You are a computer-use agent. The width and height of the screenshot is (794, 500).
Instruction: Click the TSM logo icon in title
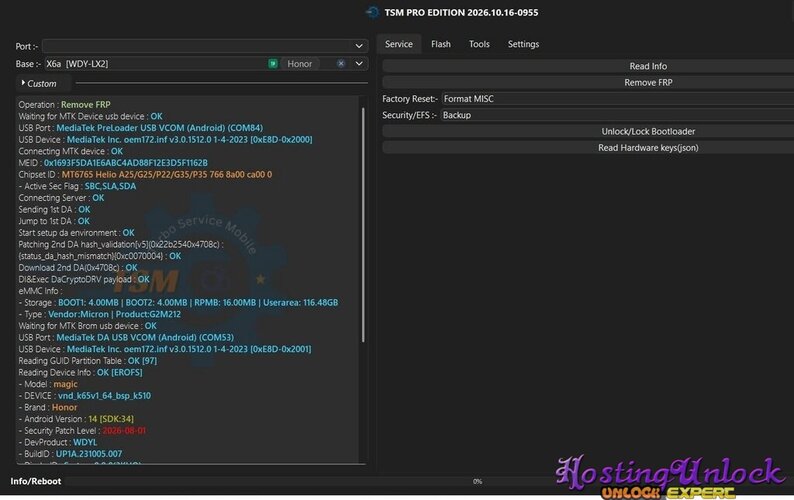372,12
